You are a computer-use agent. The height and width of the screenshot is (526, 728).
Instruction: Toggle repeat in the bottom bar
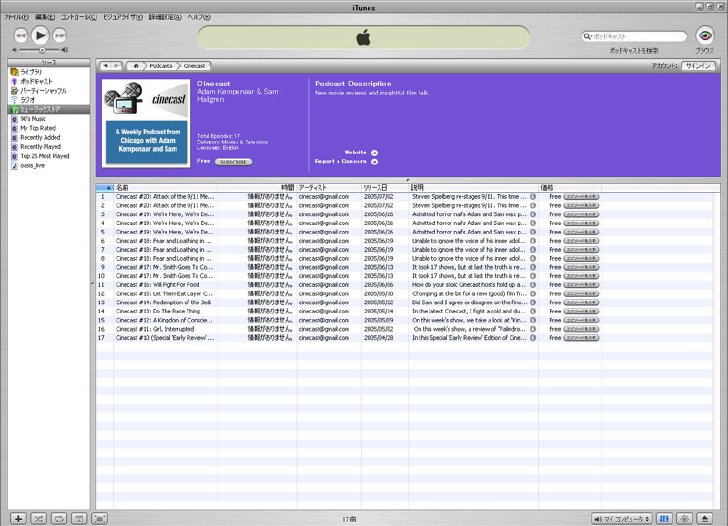[x=59, y=519]
